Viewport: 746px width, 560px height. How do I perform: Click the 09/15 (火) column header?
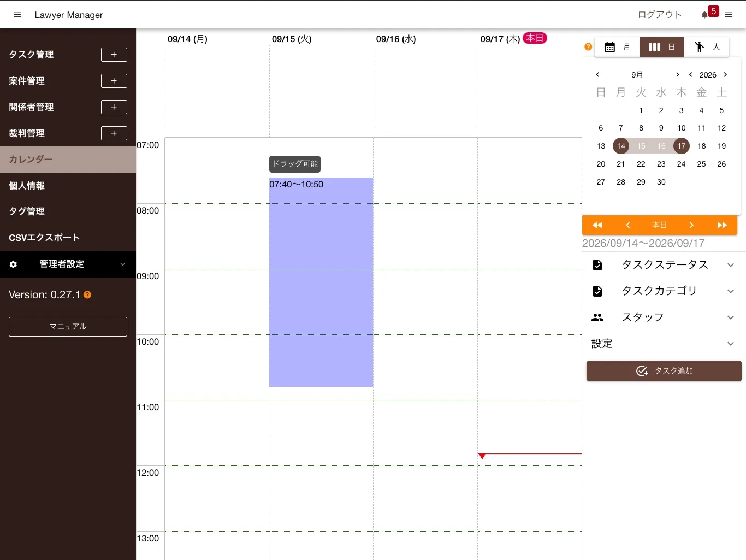(x=292, y=39)
